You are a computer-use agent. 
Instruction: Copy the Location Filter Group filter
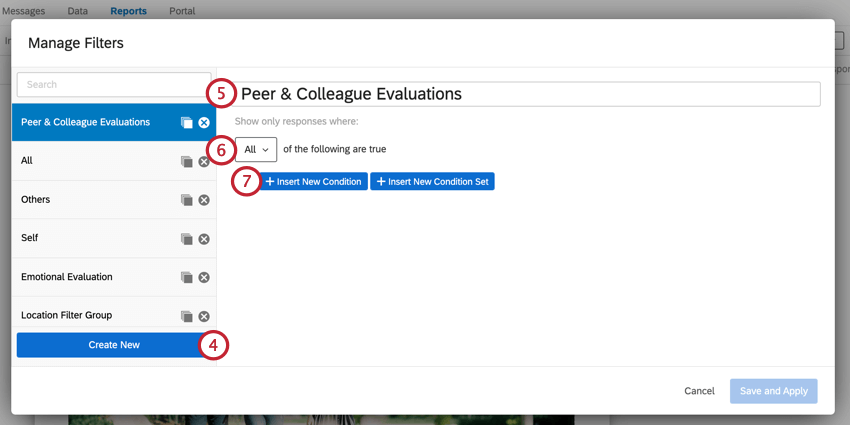coord(186,316)
